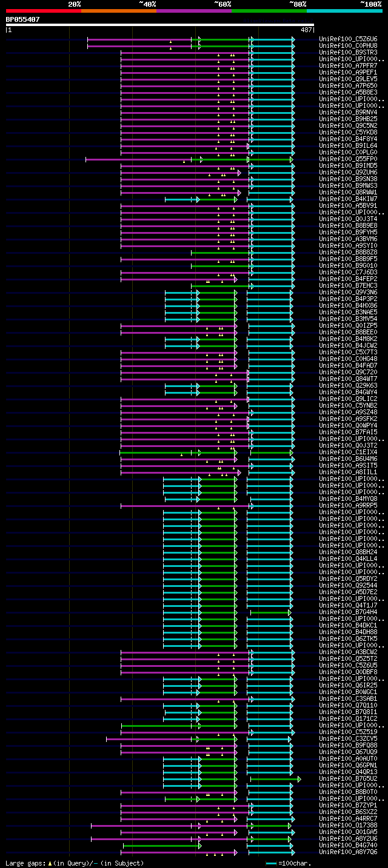The image size is (388, 868).
Task: Select the UniRef100_B9HB25 label
Action: click(x=348, y=119)
